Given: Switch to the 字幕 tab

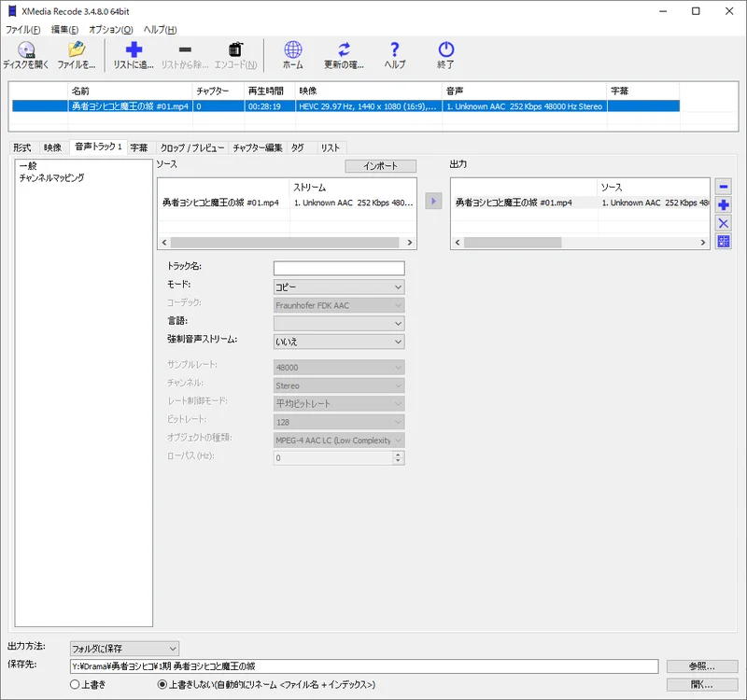Looking at the screenshot, I should tap(138, 147).
